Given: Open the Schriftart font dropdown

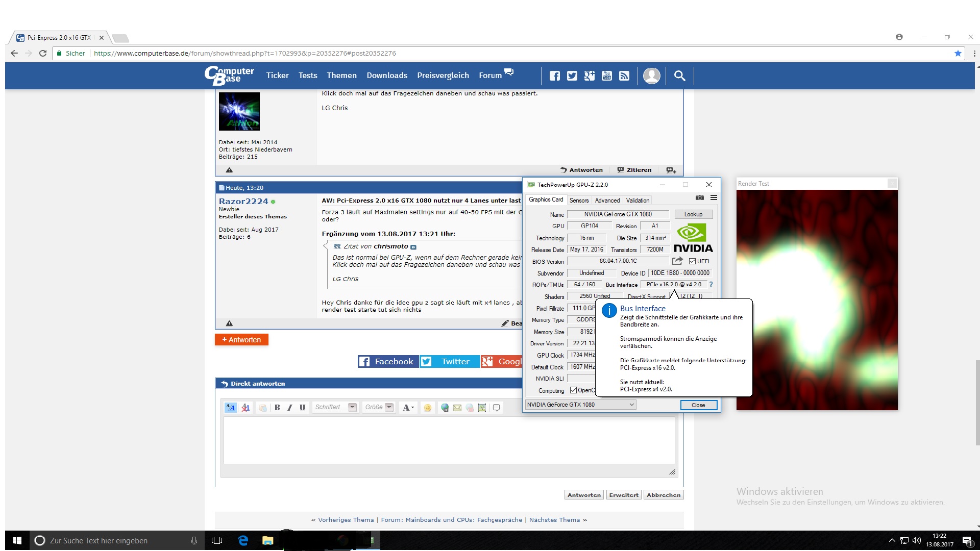Looking at the screenshot, I should coord(352,407).
